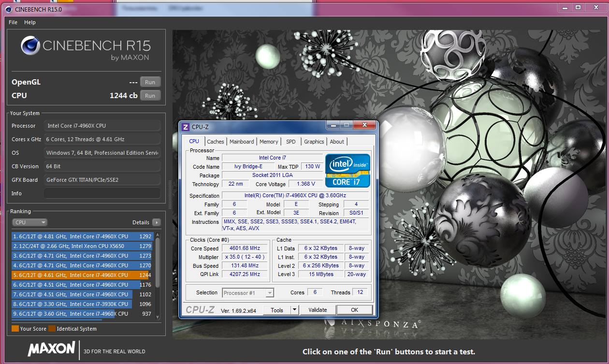609x364 pixels.
Task: Switch to the SPD tab in CPU-Z
Action: (x=290, y=142)
